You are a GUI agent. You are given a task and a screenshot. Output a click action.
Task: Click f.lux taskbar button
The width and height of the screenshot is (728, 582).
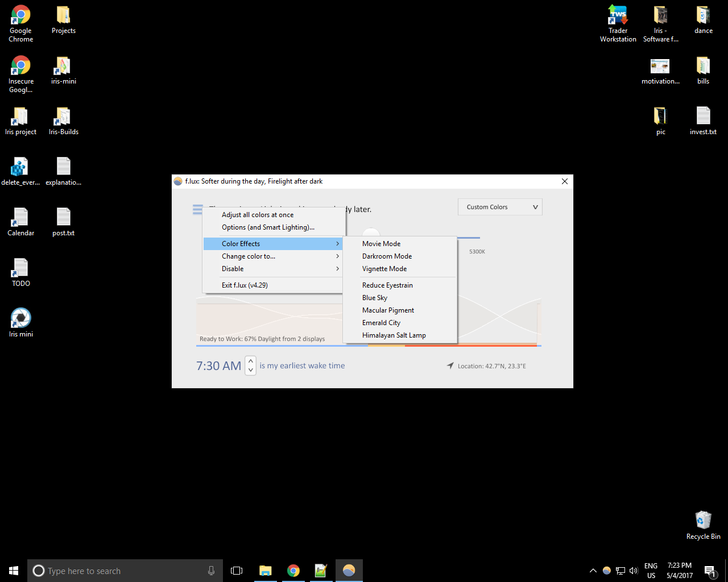[349, 571]
